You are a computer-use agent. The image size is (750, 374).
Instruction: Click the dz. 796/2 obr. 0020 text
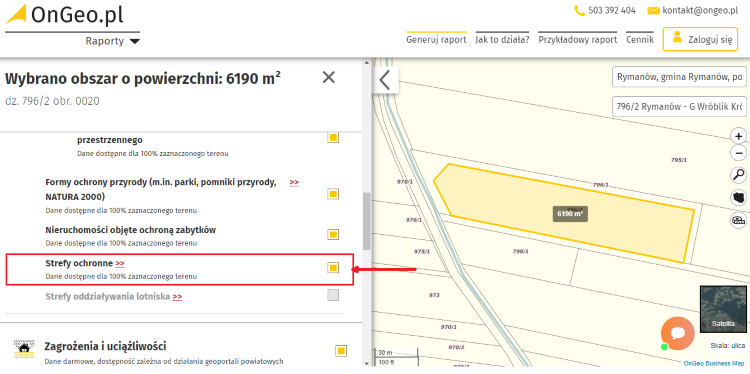tap(53, 101)
